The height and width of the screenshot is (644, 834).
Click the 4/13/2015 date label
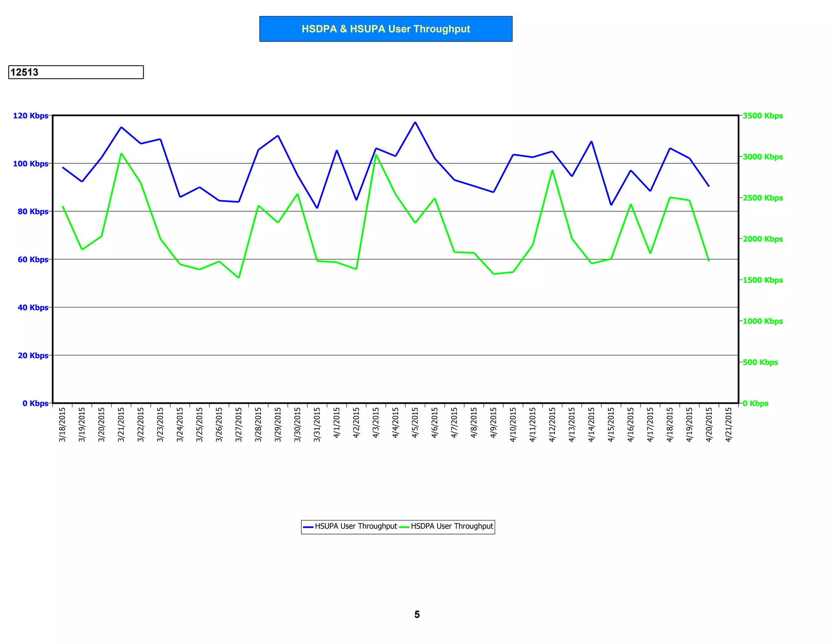pos(572,425)
